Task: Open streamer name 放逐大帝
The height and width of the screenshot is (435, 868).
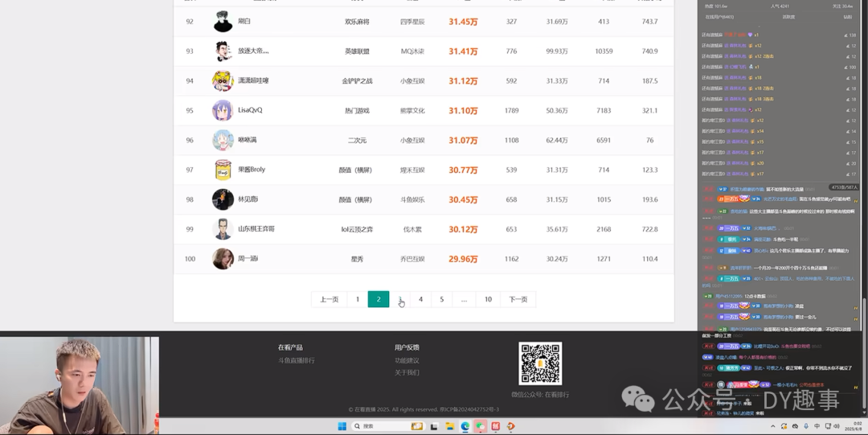Action: (253, 51)
